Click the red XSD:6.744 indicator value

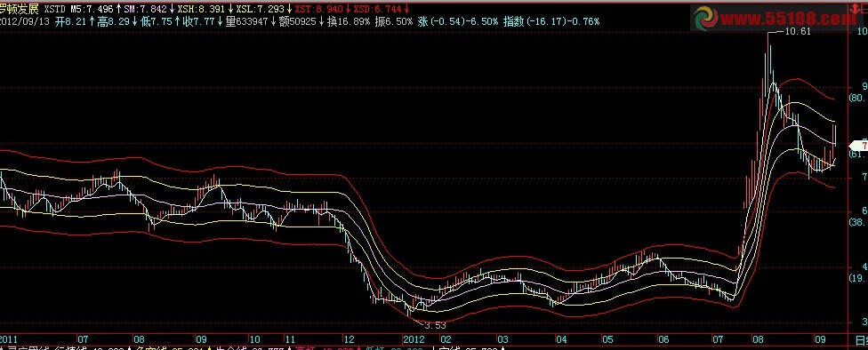click(376, 9)
